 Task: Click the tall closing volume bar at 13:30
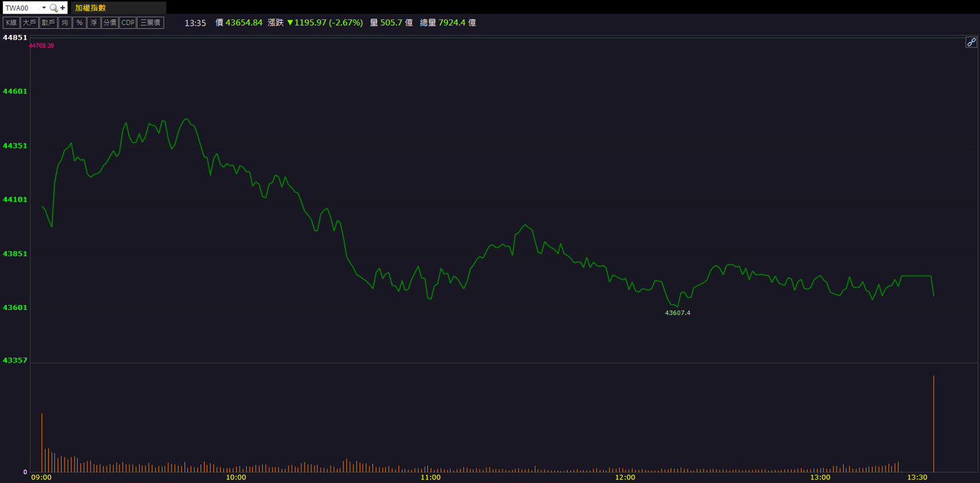coord(933,424)
